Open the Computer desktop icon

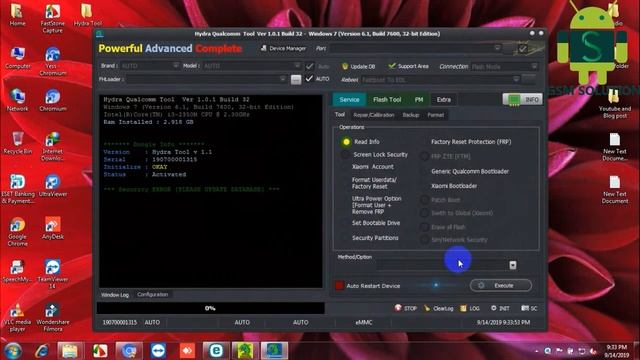pos(18,58)
